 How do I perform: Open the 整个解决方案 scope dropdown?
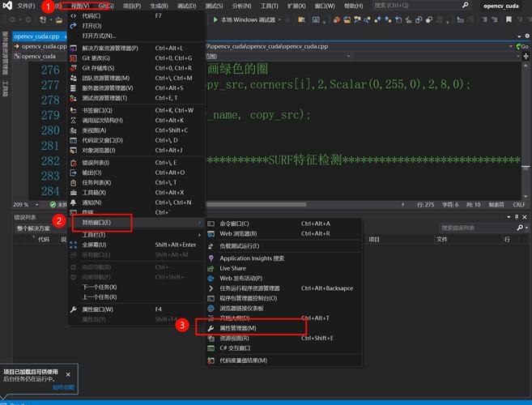pyautogui.click(x=33, y=228)
